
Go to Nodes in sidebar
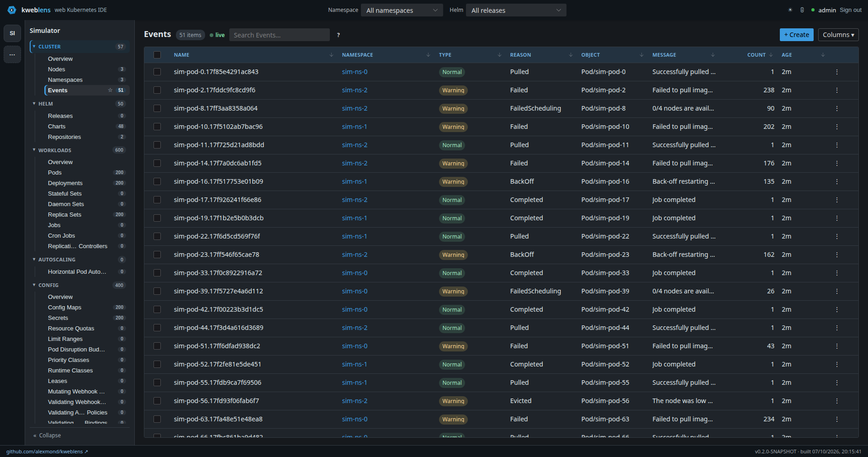(86, 69)
